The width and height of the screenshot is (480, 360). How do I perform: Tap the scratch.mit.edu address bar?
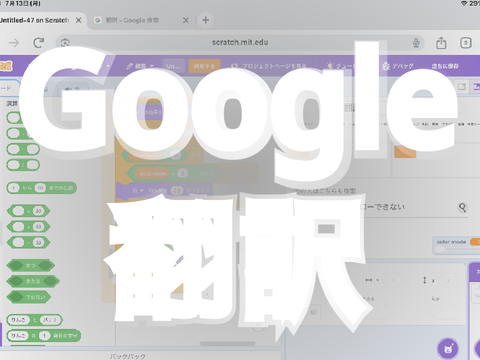click(240, 42)
